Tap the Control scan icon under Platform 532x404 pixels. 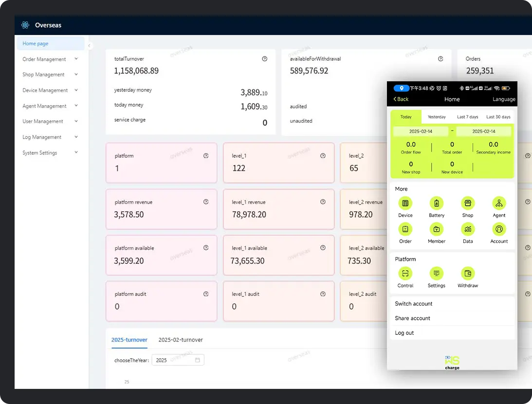(405, 274)
